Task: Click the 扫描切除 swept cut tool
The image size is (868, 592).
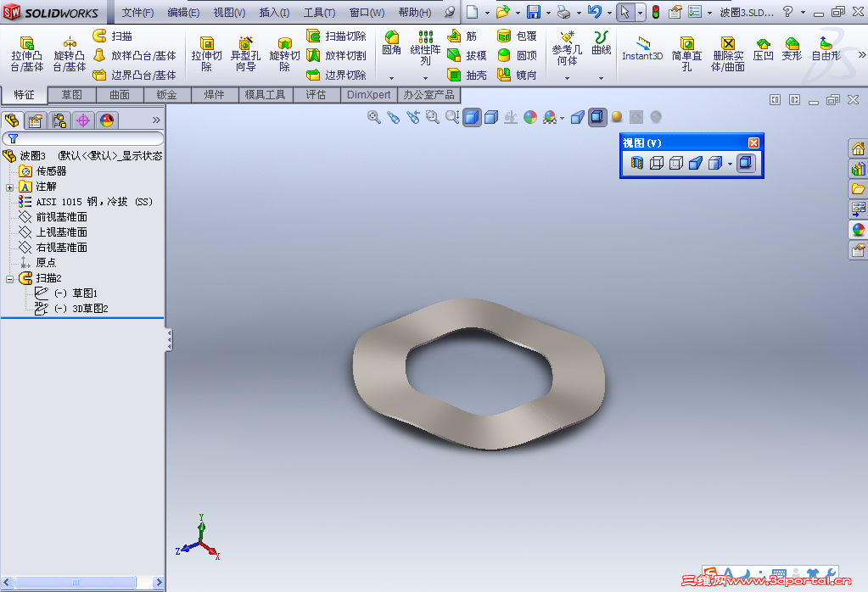Action: pyautogui.click(x=337, y=36)
